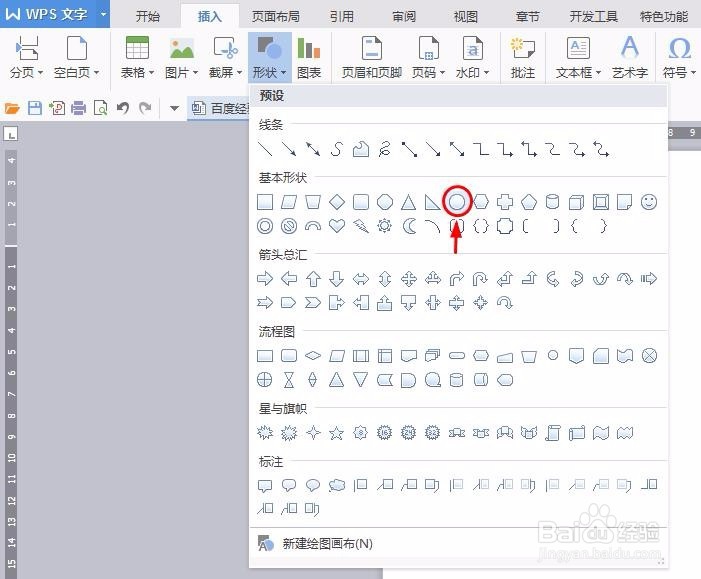Image resolution: width=701 pixels, height=579 pixels.
Task: Open the 开发工具 developer tab
Action: [x=594, y=17]
